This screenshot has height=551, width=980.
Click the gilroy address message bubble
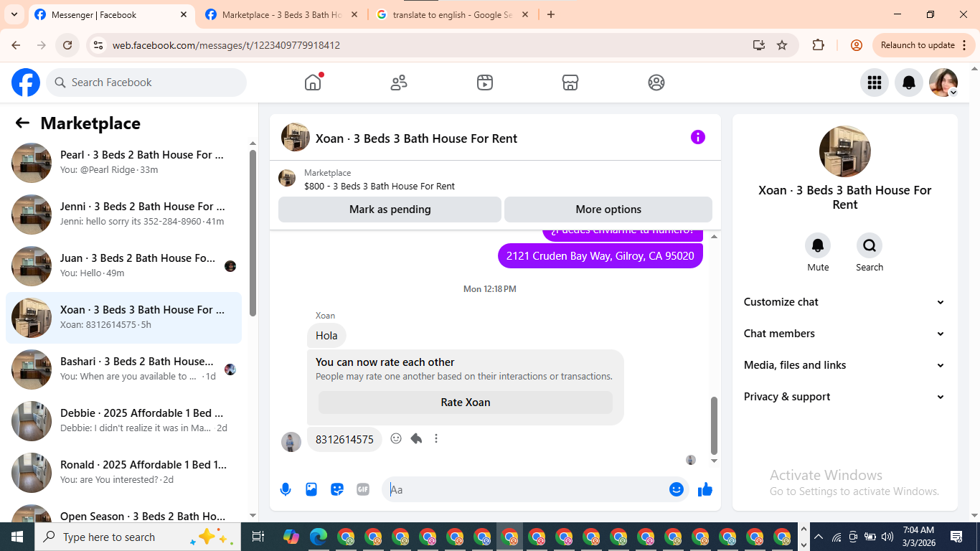[600, 256]
